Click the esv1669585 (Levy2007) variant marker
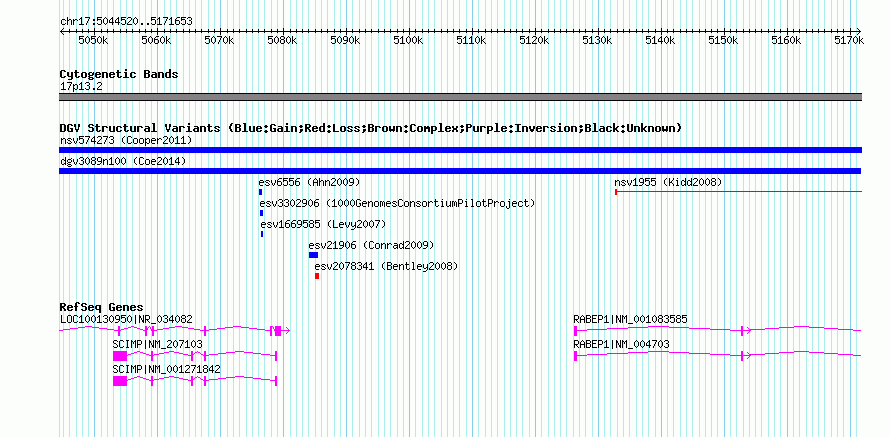The width and height of the screenshot is (890, 437). [262, 234]
